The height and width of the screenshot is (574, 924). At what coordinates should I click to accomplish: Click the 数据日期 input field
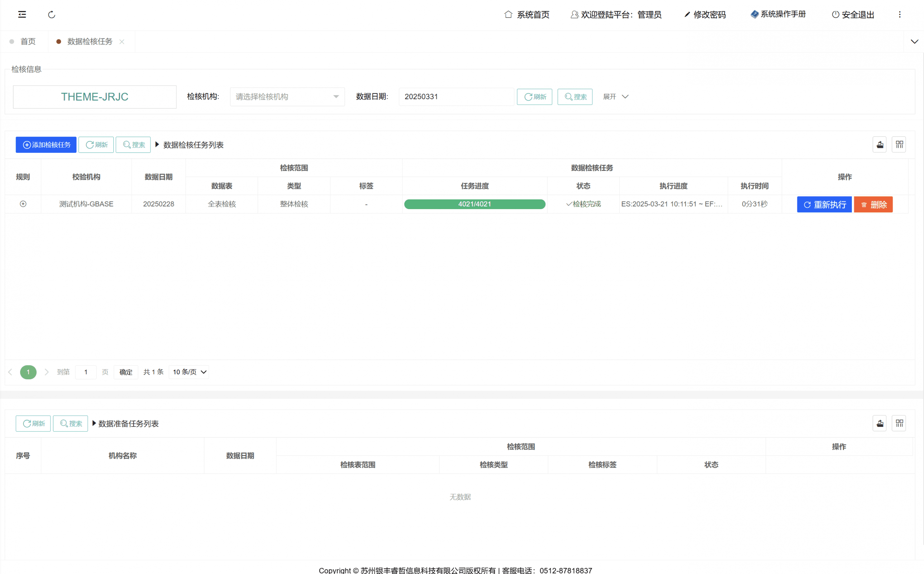pyautogui.click(x=456, y=97)
